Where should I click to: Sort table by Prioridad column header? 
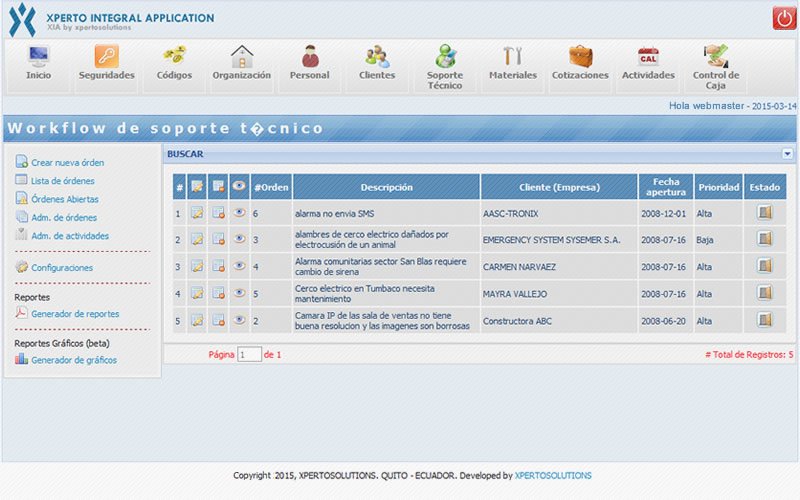[x=719, y=187]
